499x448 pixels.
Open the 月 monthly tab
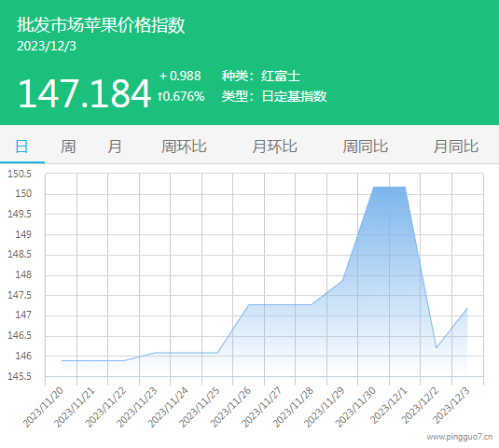point(114,147)
